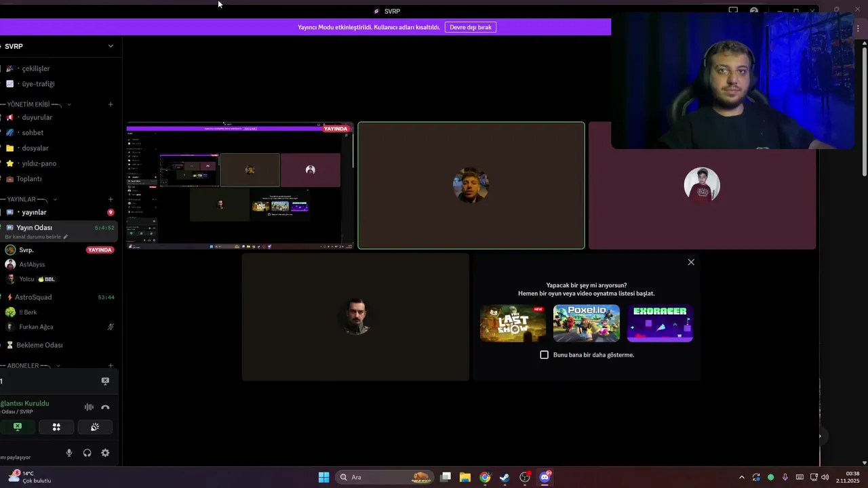Screen dimensions: 868x488
Task: Open the weather widget showing 14°C
Action: click(x=30, y=477)
